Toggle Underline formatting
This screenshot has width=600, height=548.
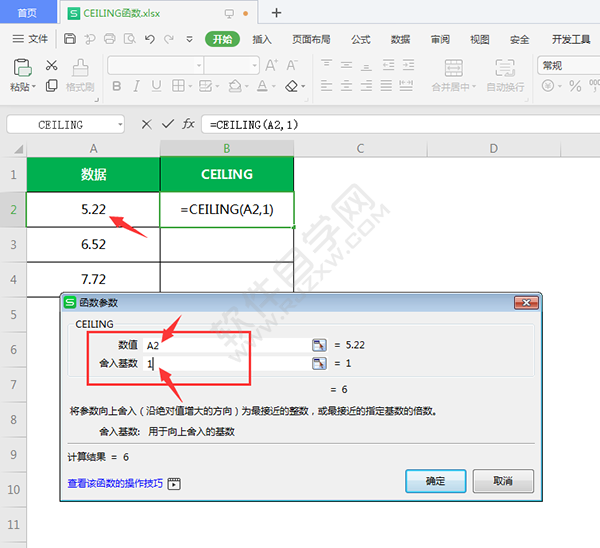click(156, 86)
